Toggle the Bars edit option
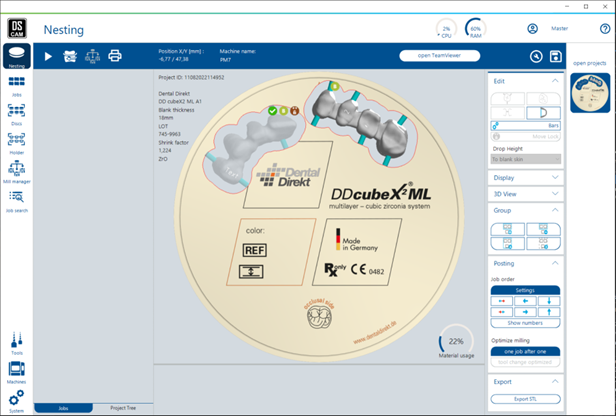 [526, 126]
